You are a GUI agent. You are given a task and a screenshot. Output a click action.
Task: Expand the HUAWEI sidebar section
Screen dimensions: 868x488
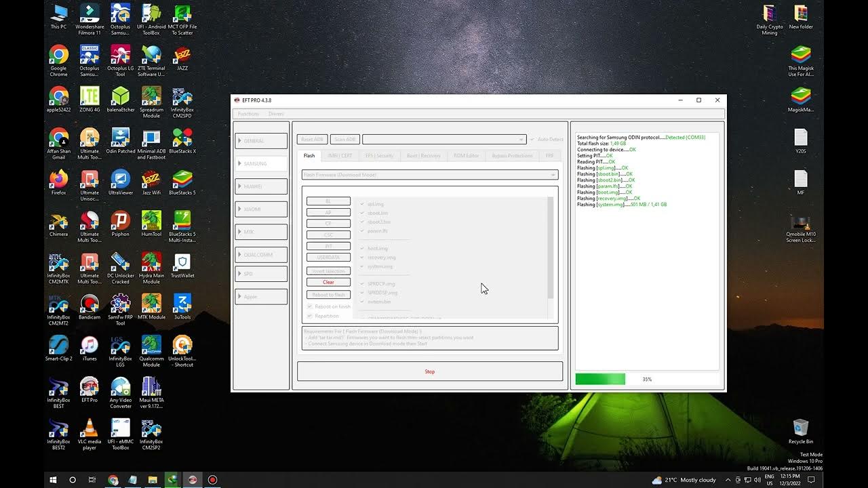261,186
